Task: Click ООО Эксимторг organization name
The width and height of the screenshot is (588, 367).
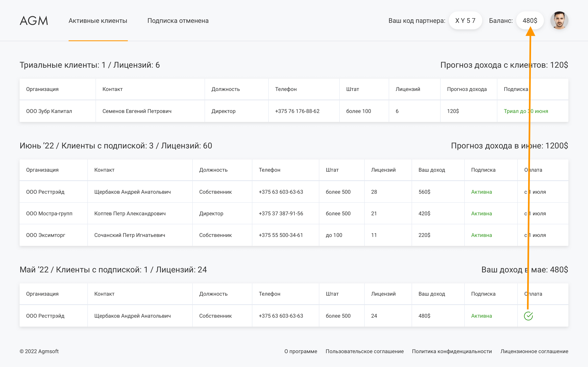Action: [x=46, y=235]
